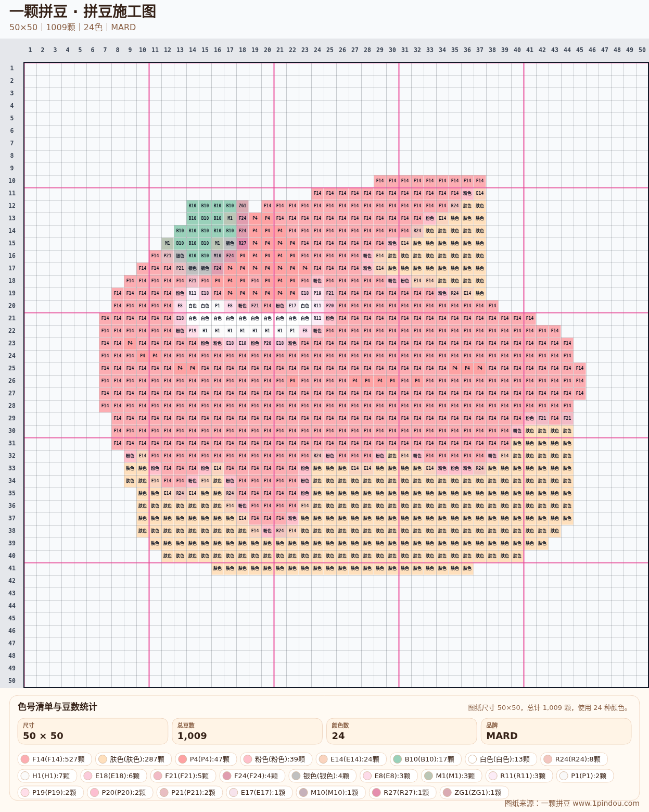Image resolution: width=649 pixels, height=812 pixels.
Task: Select the R27 1颗 legend chip
Action: pos(402,792)
